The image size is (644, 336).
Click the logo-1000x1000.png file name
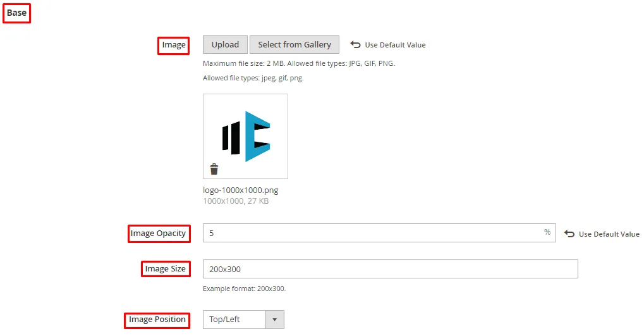coord(241,190)
